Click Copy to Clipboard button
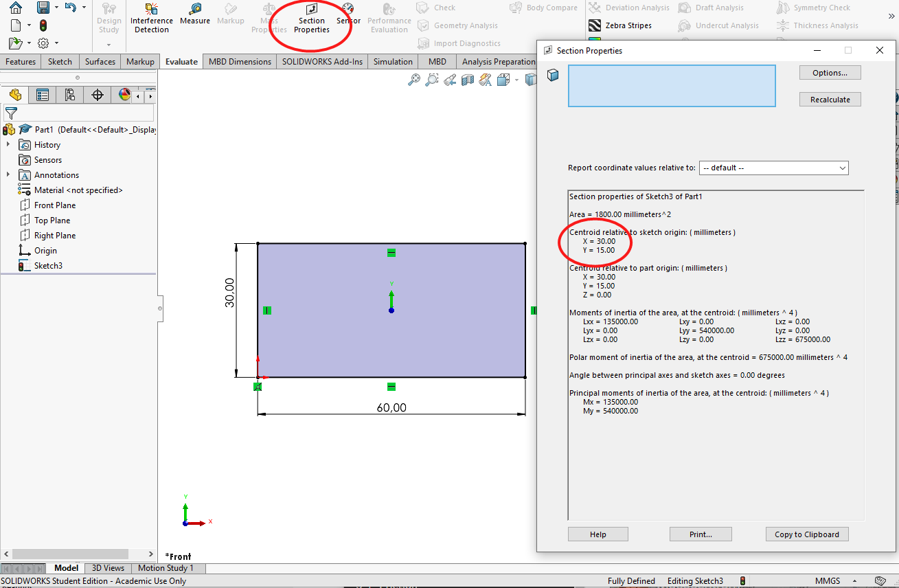Viewport: 899px width, 588px height. point(806,534)
